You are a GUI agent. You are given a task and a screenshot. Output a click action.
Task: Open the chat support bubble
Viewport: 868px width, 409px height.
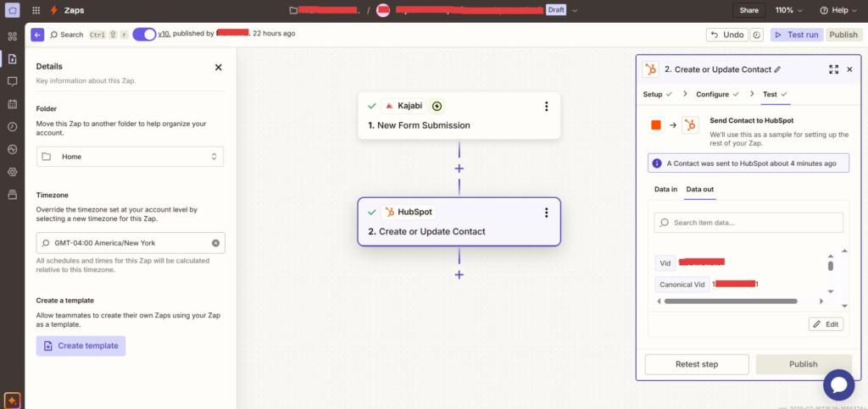(x=838, y=384)
